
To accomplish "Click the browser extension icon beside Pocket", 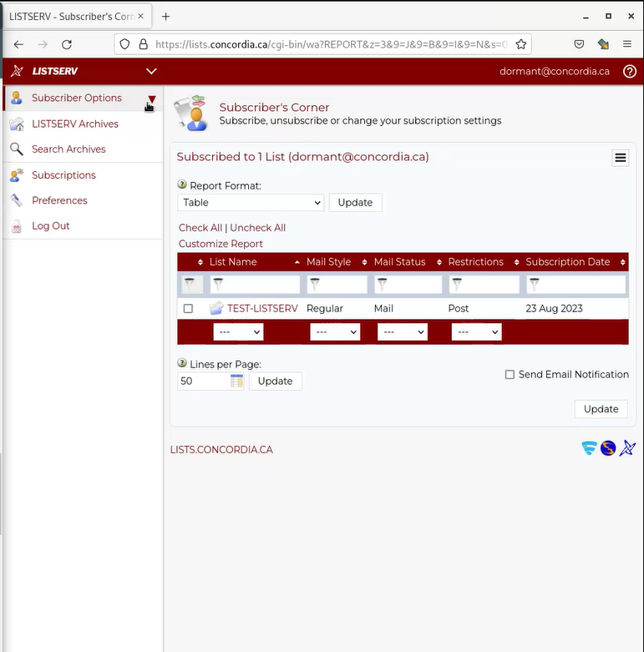I will [603, 44].
